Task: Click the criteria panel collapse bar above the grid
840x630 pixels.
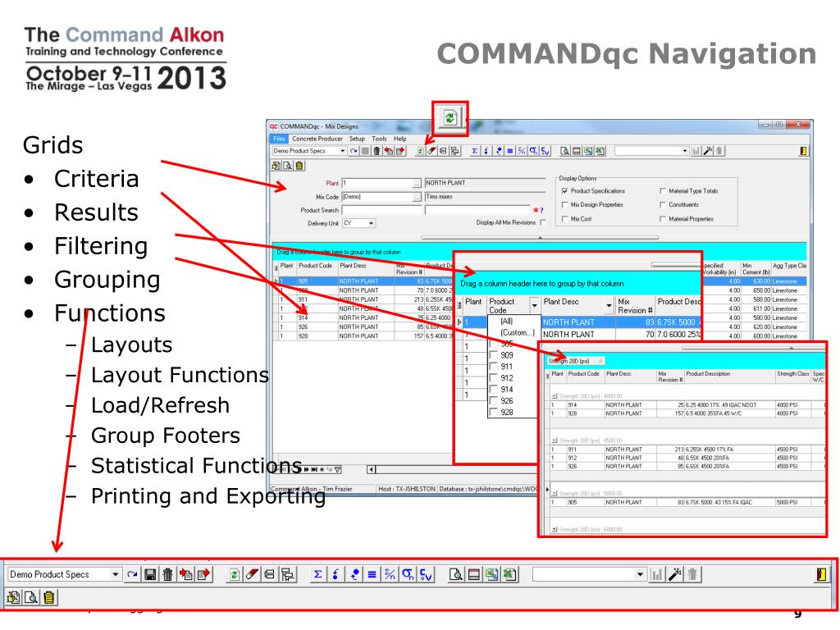Action: point(540,237)
